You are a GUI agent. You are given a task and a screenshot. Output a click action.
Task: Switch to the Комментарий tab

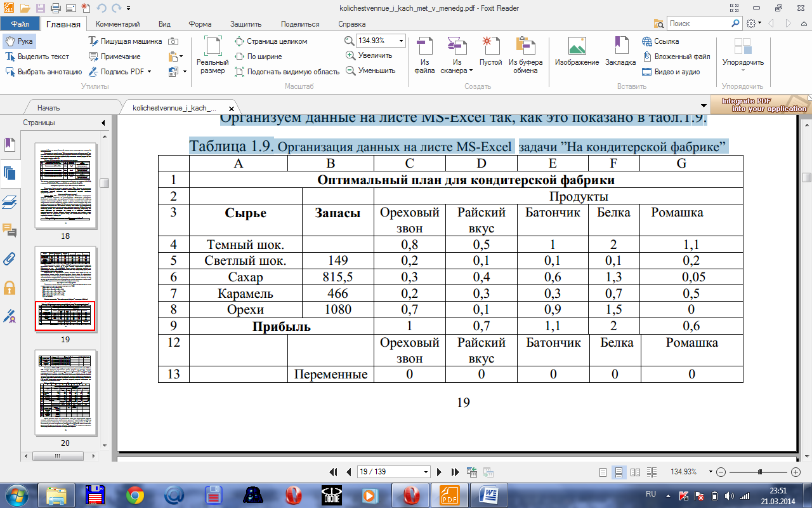tap(117, 24)
